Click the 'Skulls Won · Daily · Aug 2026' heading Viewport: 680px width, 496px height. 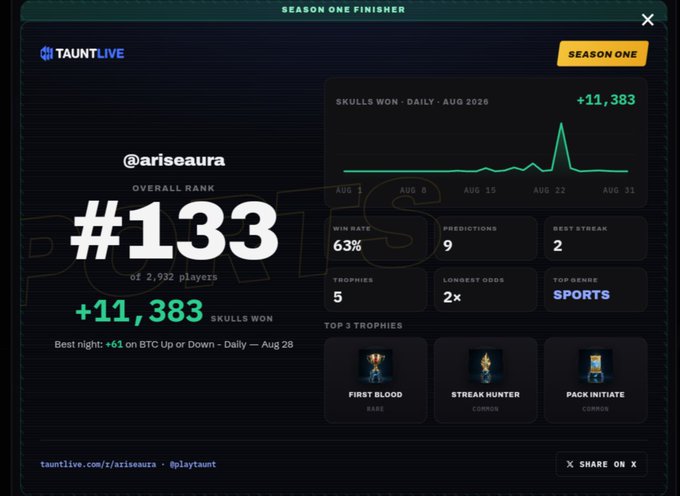click(x=412, y=102)
